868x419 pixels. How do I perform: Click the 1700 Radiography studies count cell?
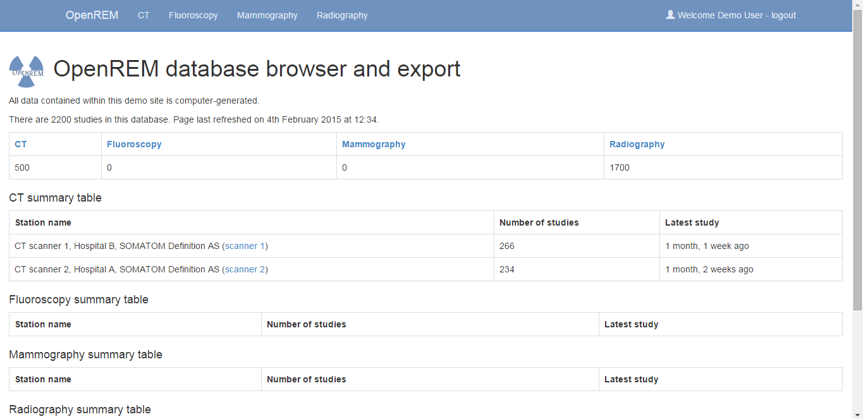[x=620, y=167]
